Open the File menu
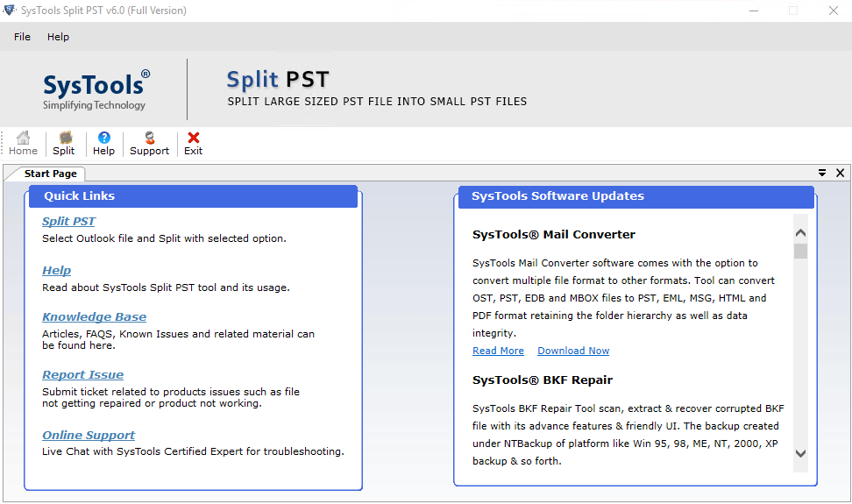 pyautogui.click(x=22, y=37)
